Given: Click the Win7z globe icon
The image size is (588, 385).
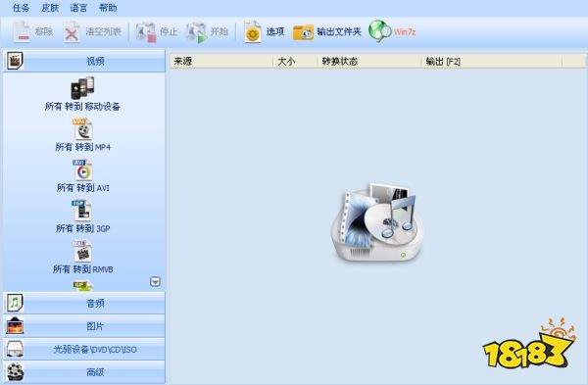Looking at the screenshot, I should pos(380,31).
